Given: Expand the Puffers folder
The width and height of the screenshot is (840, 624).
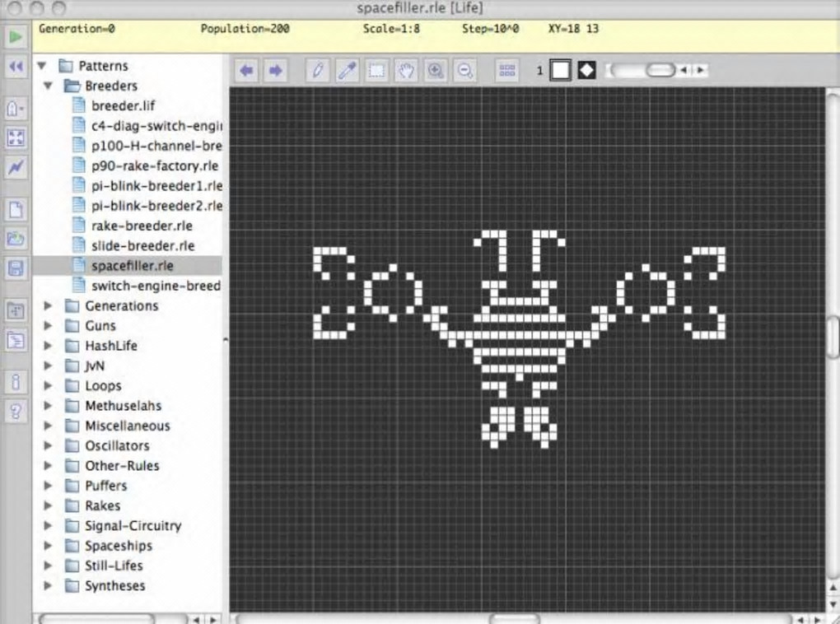Looking at the screenshot, I should [49, 486].
